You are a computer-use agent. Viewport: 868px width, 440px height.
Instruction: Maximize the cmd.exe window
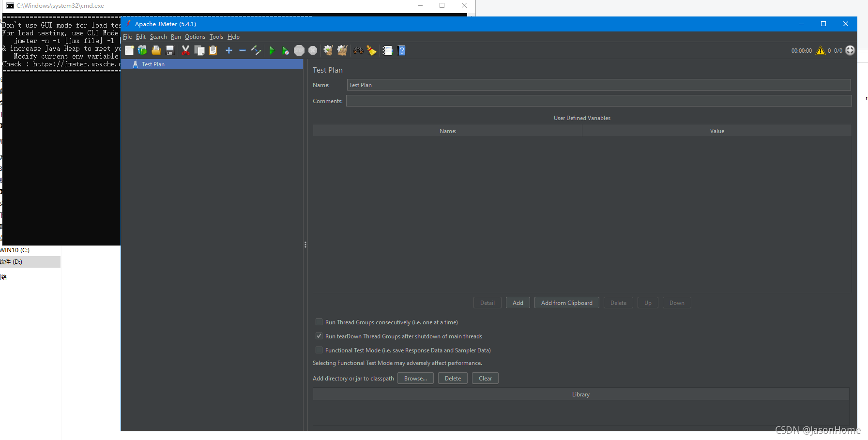(442, 6)
